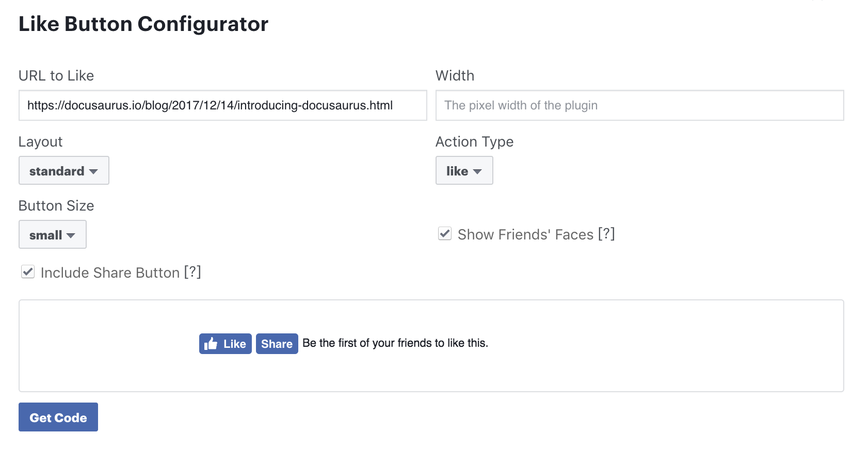
Task: Open the Action Type dropdown showing like
Action: point(464,170)
